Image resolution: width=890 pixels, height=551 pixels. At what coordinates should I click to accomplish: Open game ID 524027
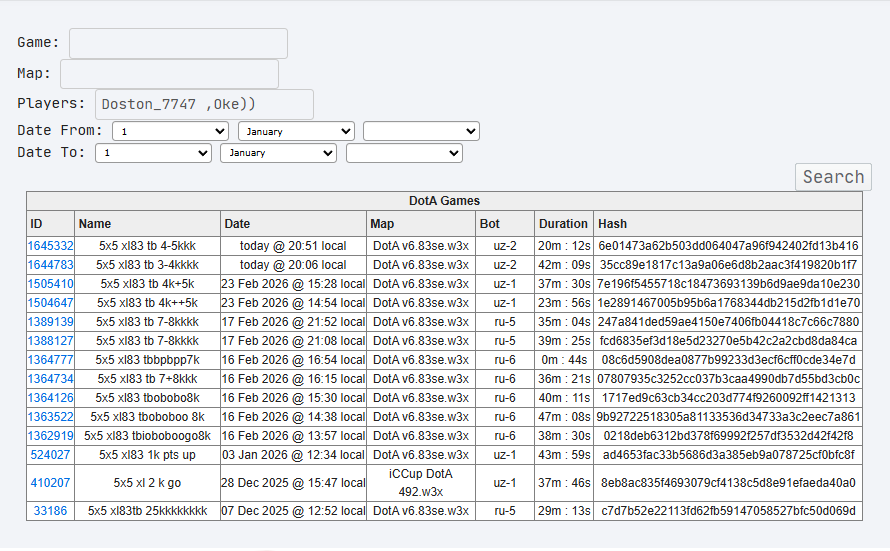pyautogui.click(x=51, y=455)
